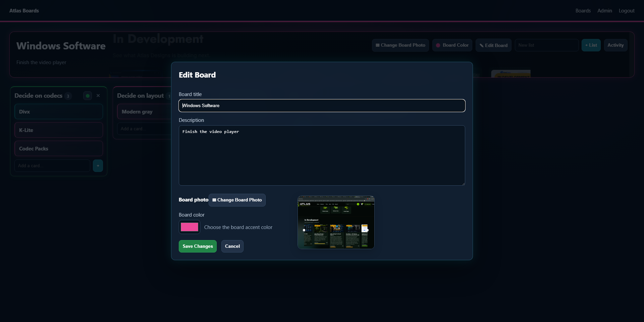Click the 'Finish the video player' board description
The image size is (644, 322).
click(x=41, y=62)
